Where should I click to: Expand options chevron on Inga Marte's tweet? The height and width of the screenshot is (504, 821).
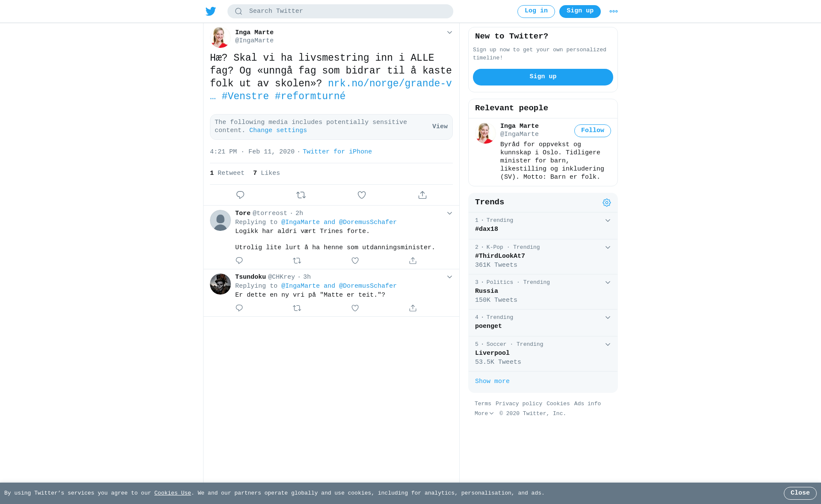449,32
